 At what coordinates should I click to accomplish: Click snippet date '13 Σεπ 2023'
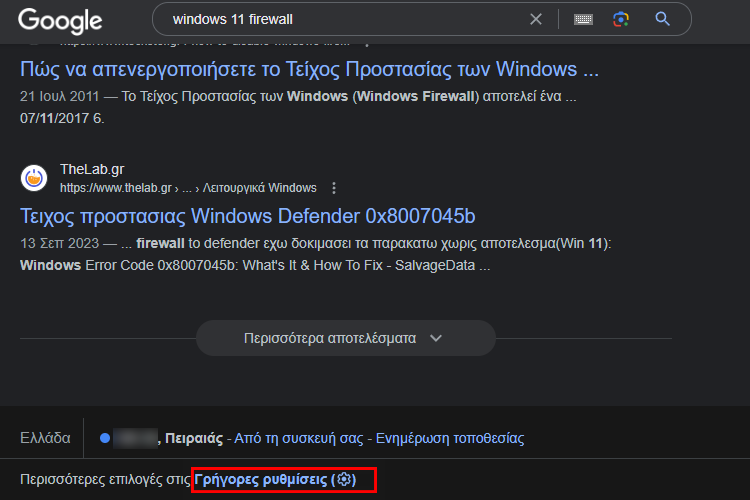tap(59, 244)
